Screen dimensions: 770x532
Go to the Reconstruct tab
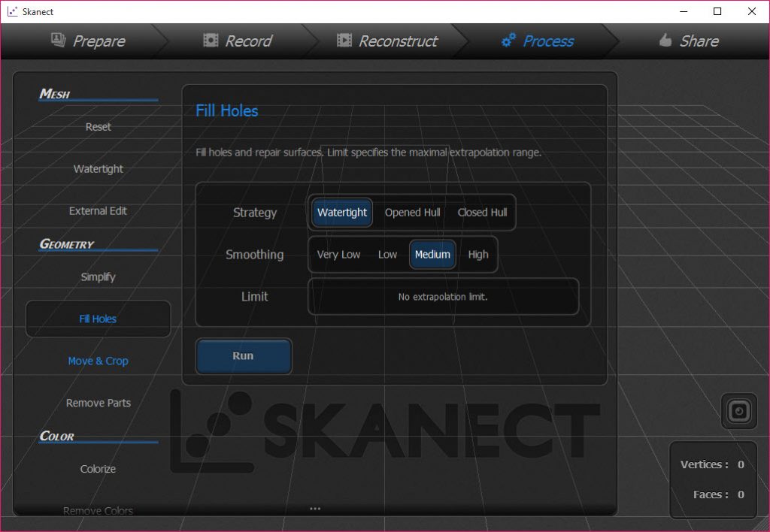tap(387, 41)
